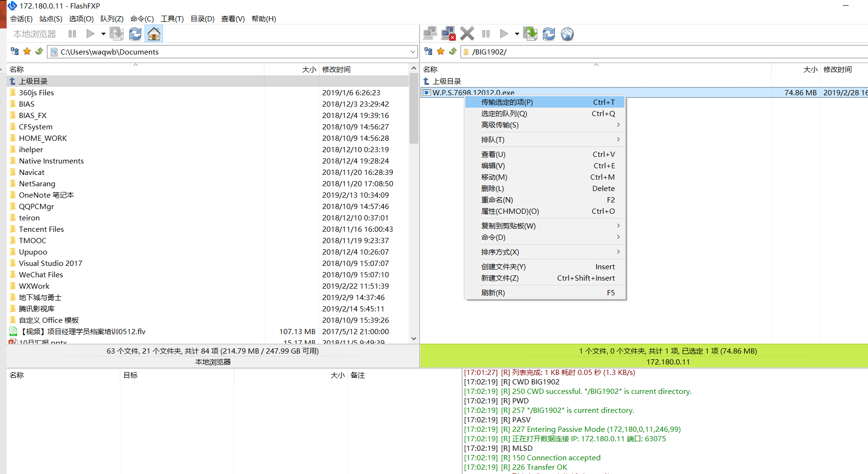This screenshot has width=868, height=474.
Task: Go up a directory in remote pane
Action: [453, 51]
